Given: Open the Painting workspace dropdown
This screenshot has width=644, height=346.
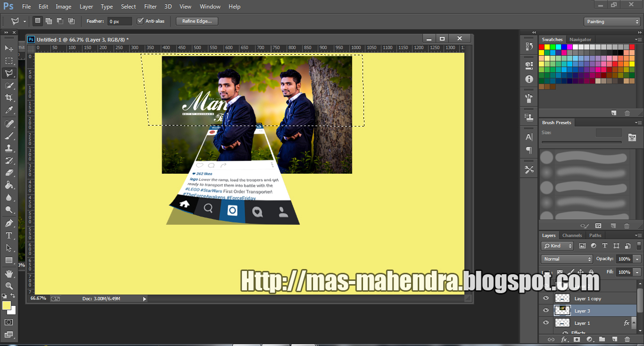Looking at the screenshot, I should tap(611, 21).
